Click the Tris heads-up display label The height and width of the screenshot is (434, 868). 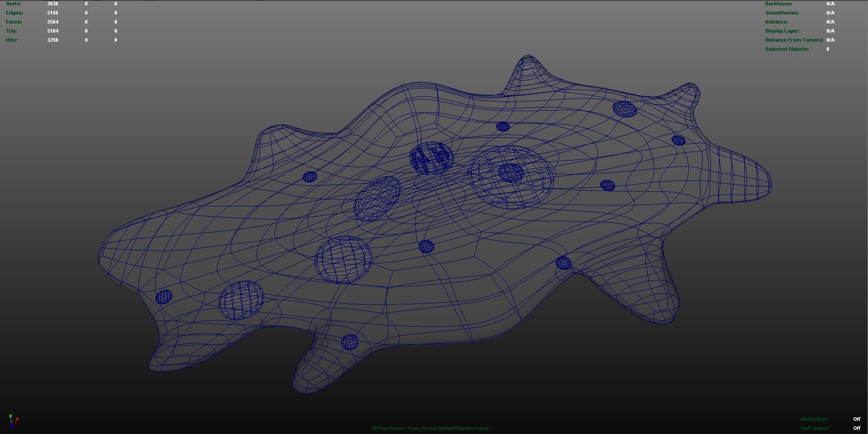pos(11,31)
